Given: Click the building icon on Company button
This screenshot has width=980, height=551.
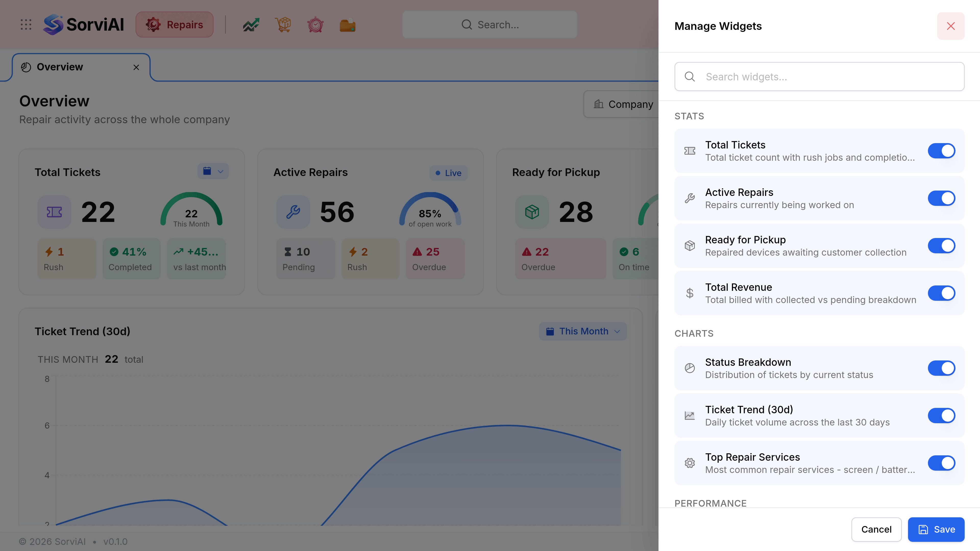Looking at the screenshot, I should pyautogui.click(x=599, y=104).
